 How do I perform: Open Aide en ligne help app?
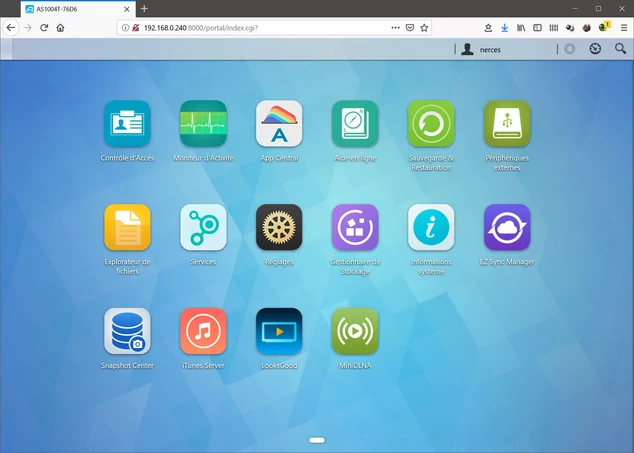click(355, 124)
